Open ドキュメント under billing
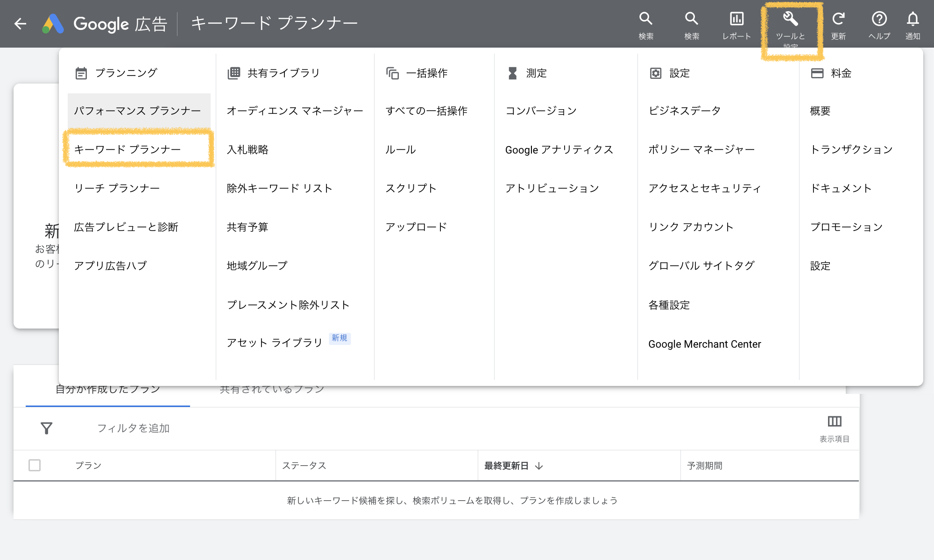 [x=841, y=188]
